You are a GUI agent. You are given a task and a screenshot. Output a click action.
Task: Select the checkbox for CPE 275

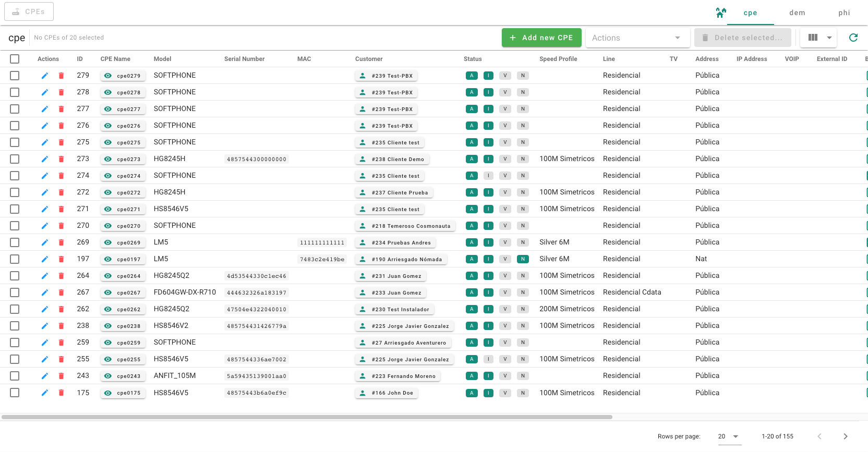[15, 142]
